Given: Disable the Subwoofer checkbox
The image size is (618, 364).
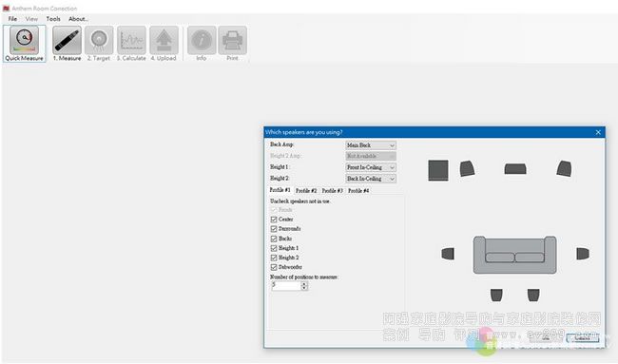Looking at the screenshot, I should click(274, 267).
